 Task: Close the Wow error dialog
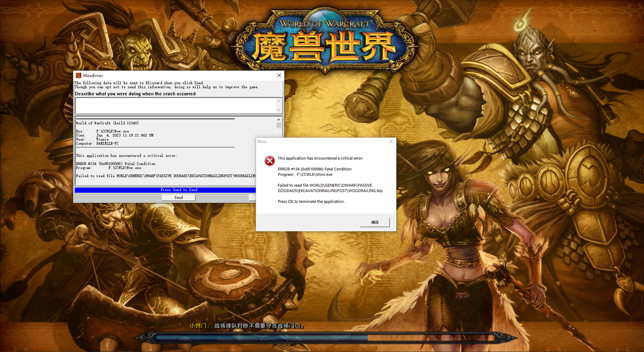click(x=391, y=142)
